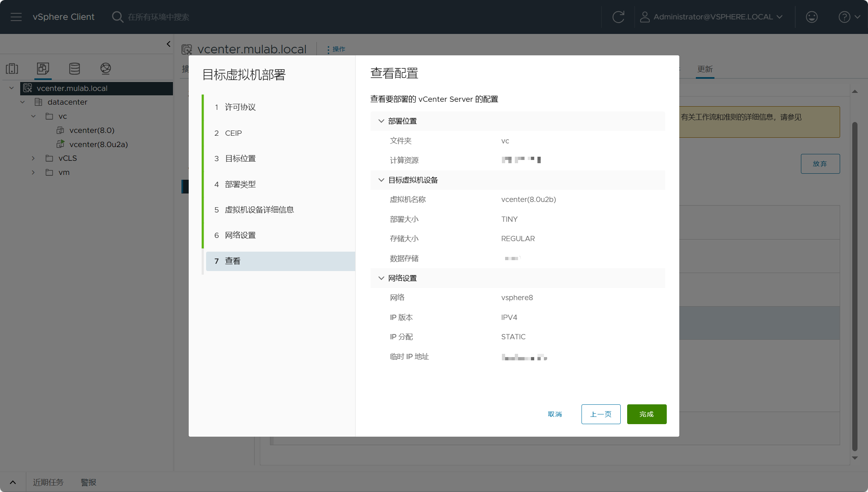Select the vcenter(8.0u2a) virtual machine
Viewport: 868px width, 492px height.
pos(99,145)
